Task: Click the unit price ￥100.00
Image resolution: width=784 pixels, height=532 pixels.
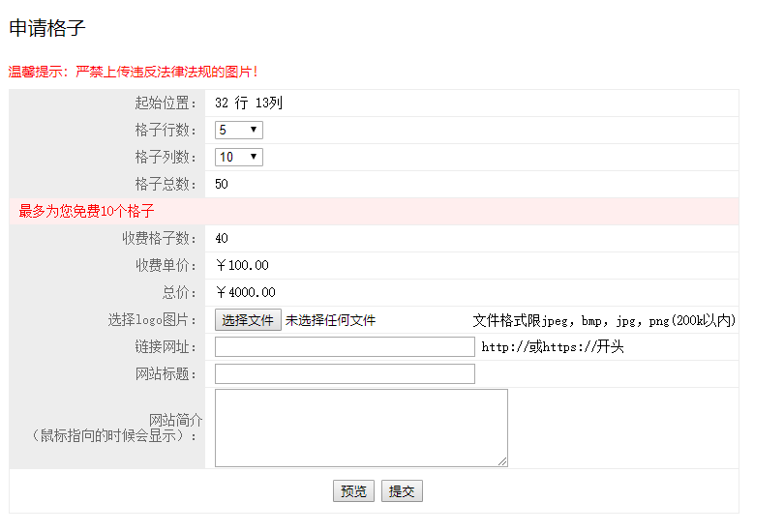Action: (242, 265)
